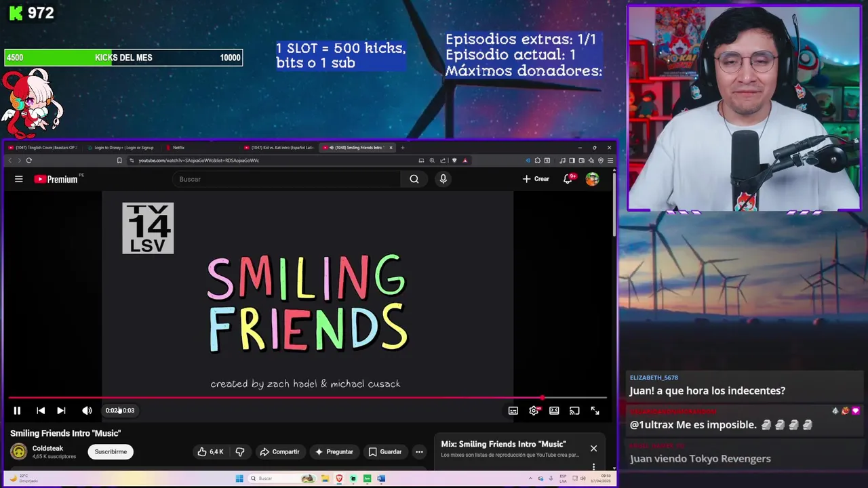The width and height of the screenshot is (868, 488).
Task: Bookmark this page in address bar
Action: point(119,161)
